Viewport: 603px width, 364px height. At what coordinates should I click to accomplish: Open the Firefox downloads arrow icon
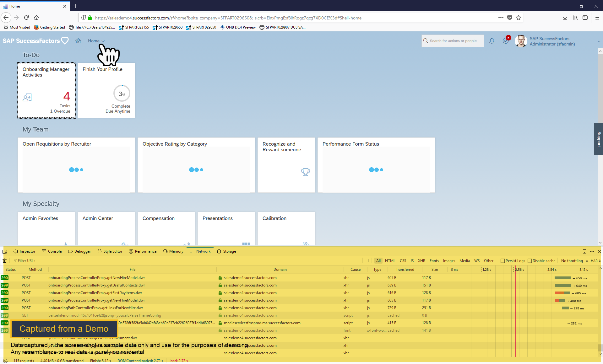click(565, 18)
